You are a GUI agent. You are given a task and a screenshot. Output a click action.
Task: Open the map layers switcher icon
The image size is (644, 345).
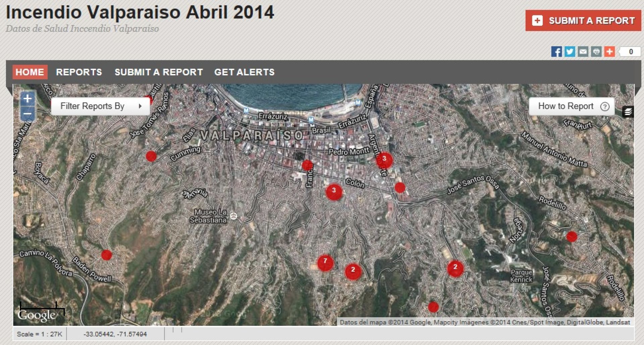(x=628, y=112)
